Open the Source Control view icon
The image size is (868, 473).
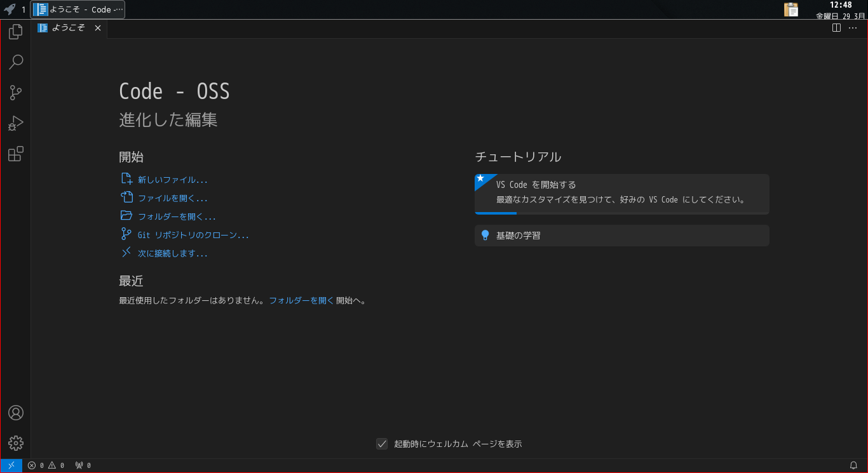coord(16,93)
